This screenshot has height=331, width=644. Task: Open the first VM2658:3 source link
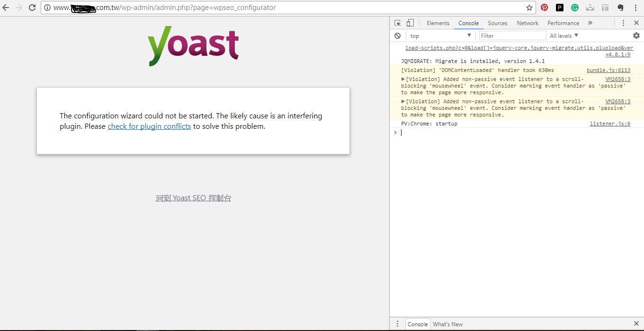click(x=618, y=79)
